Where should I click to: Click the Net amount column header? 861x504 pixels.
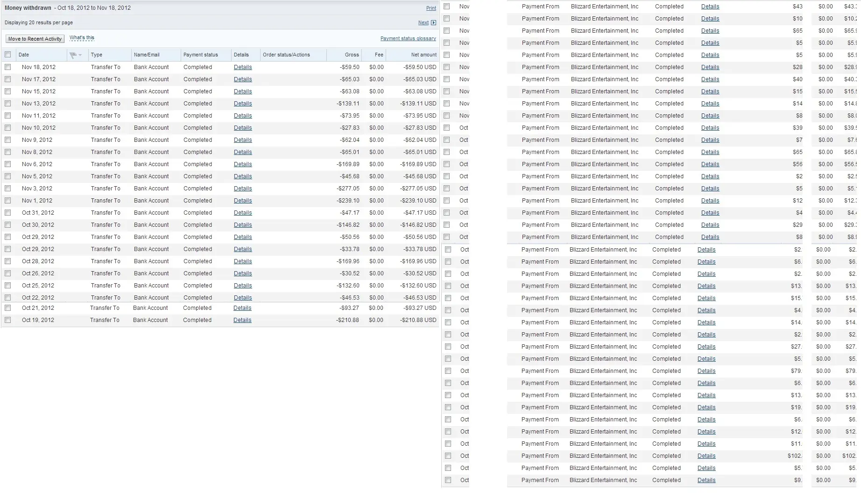pyautogui.click(x=423, y=55)
